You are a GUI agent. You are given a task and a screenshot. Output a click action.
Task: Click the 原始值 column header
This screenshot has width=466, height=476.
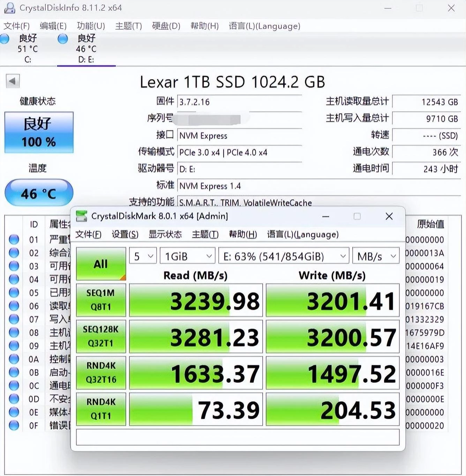(x=430, y=224)
